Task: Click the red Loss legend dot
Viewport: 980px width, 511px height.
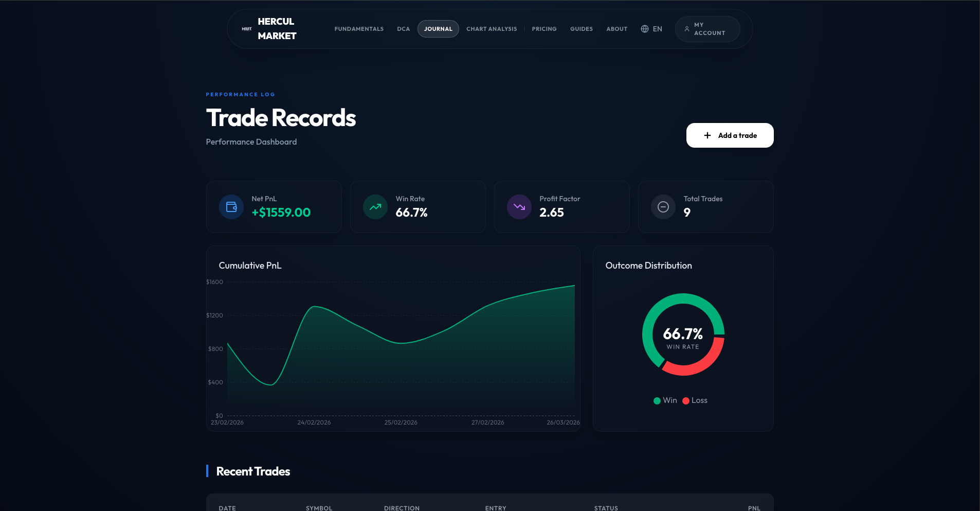Action: coord(686,401)
